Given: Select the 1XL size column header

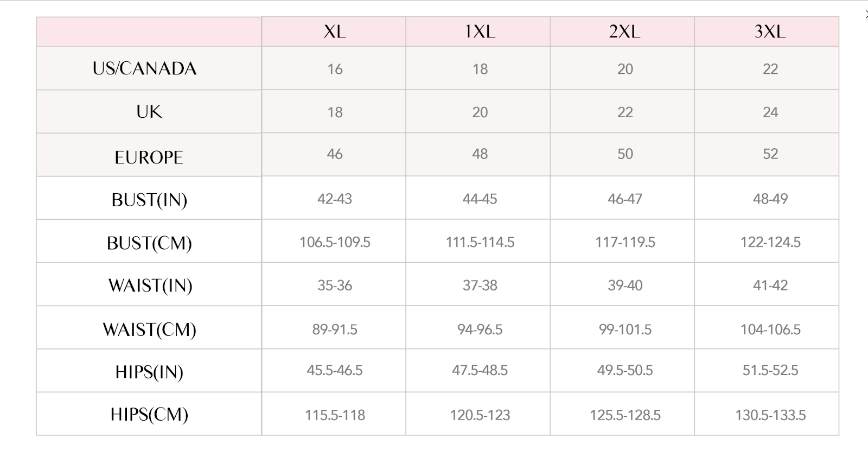Looking at the screenshot, I should click(480, 31).
